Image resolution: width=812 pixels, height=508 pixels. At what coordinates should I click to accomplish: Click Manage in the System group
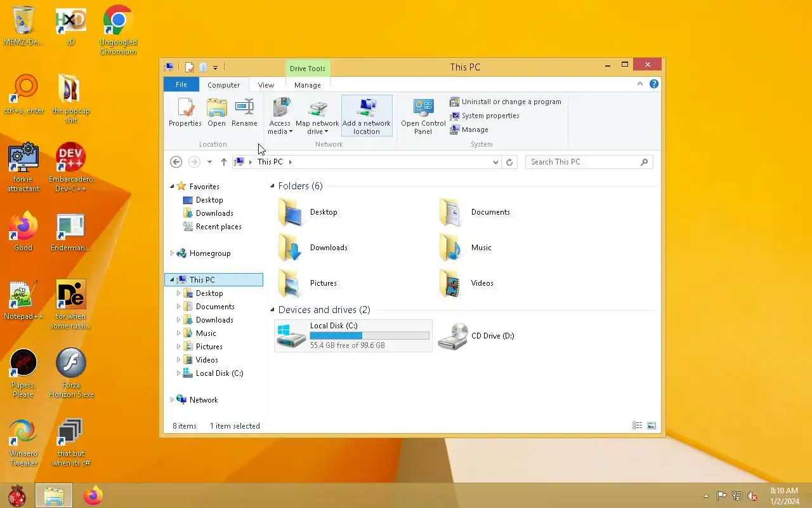pyautogui.click(x=469, y=130)
